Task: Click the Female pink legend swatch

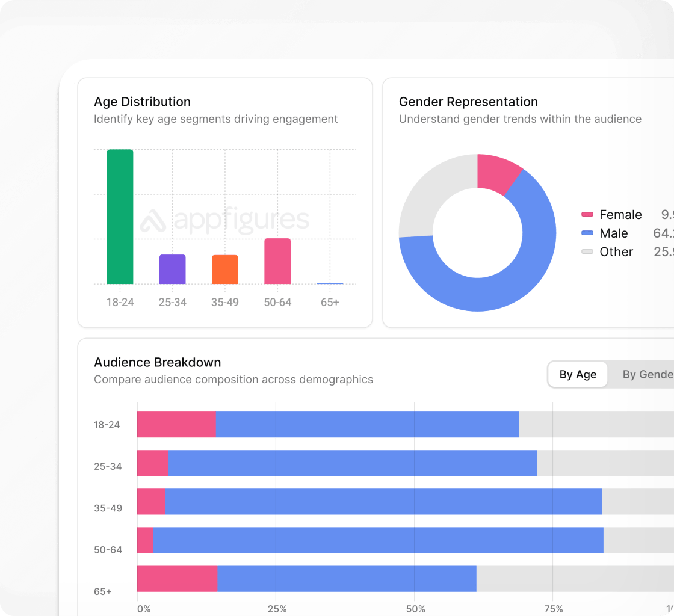Action: coord(587,214)
